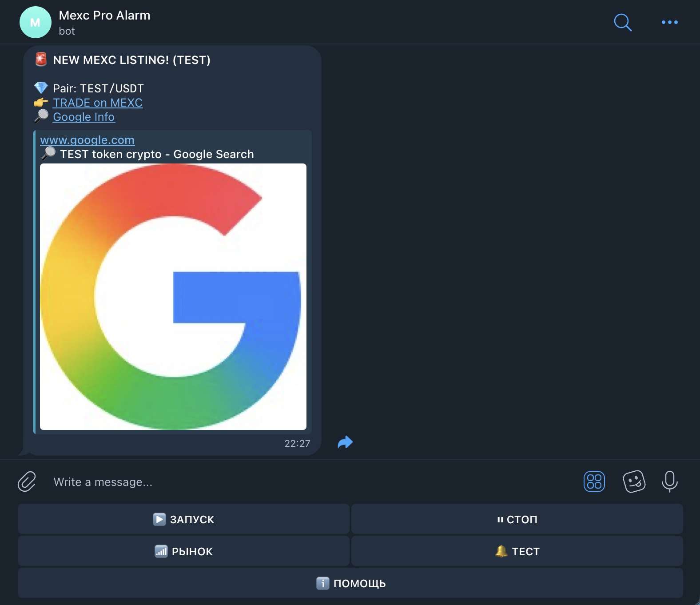The image size is (700, 605).
Task: Open the Mexc Pro Alarm chat title
Action: coord(105,16)
